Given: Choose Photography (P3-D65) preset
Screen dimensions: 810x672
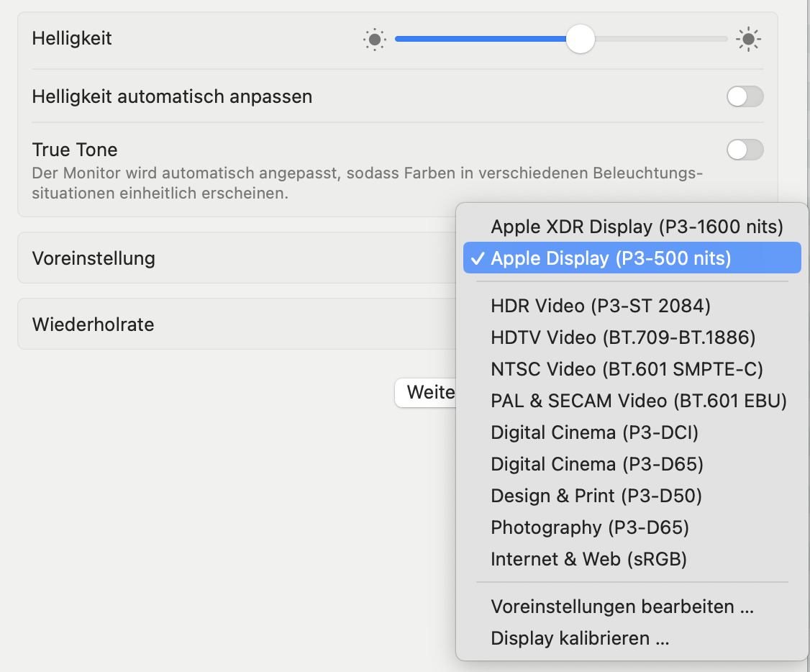Looking at the screenshot, I should (590, 527).
